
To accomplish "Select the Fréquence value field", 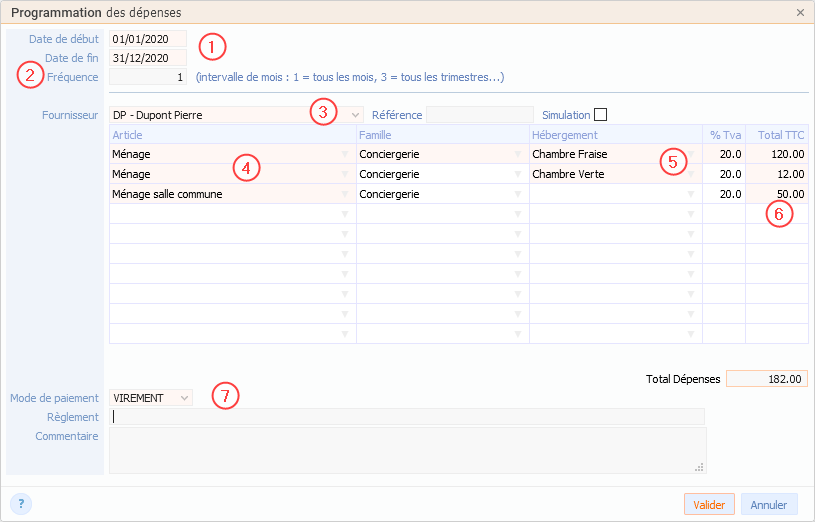I will point(148,77).
